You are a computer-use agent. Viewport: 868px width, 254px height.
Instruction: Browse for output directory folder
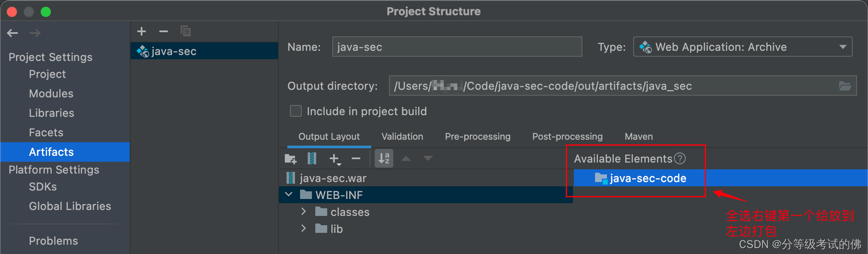[x=845, y=86]
